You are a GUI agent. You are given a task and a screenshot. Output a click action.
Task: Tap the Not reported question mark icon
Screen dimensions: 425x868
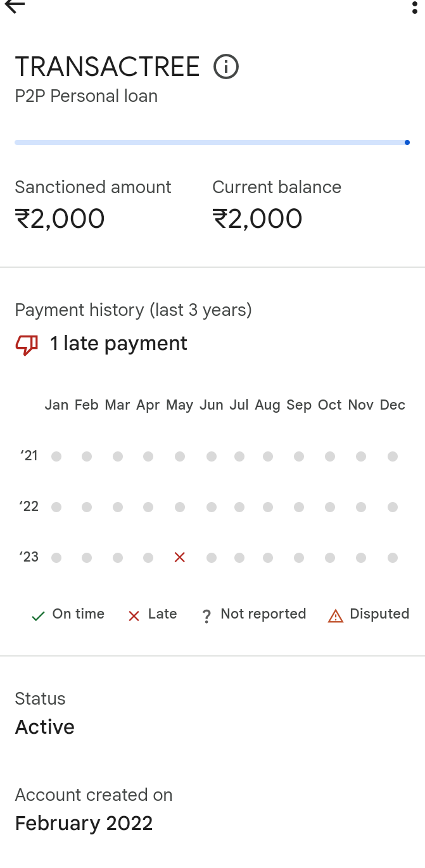point(206,616)
